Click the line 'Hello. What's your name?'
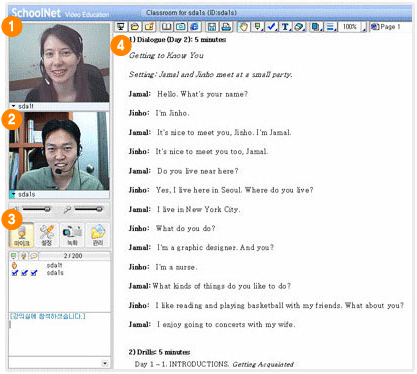Viewport: 417px width, 374px height. 203,94
